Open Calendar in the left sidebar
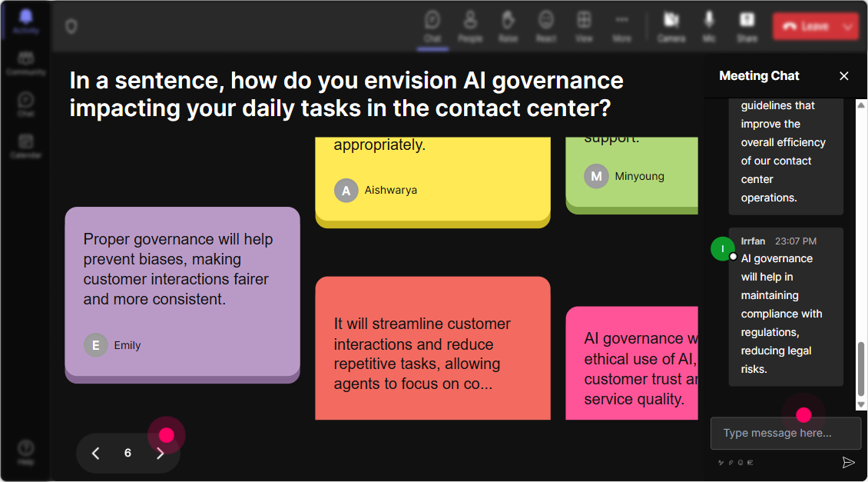Screen dimensions: 868x482 click(x=25, y=146)
